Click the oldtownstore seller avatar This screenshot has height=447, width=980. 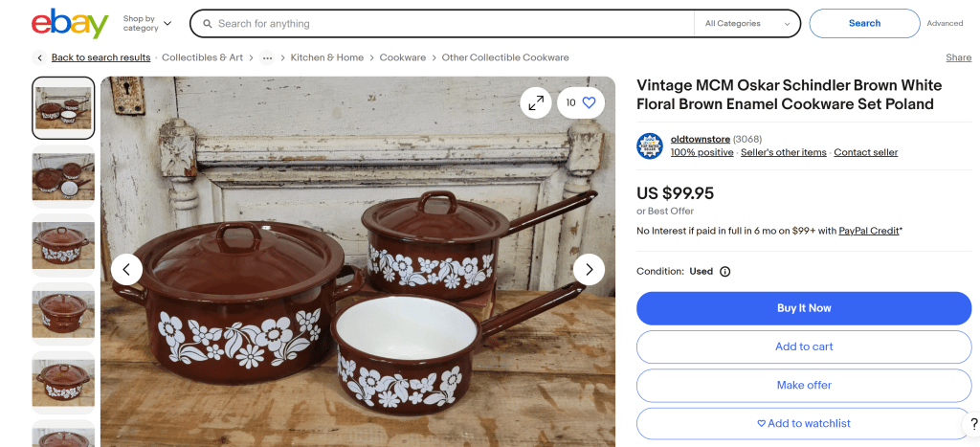click(650, 146)
